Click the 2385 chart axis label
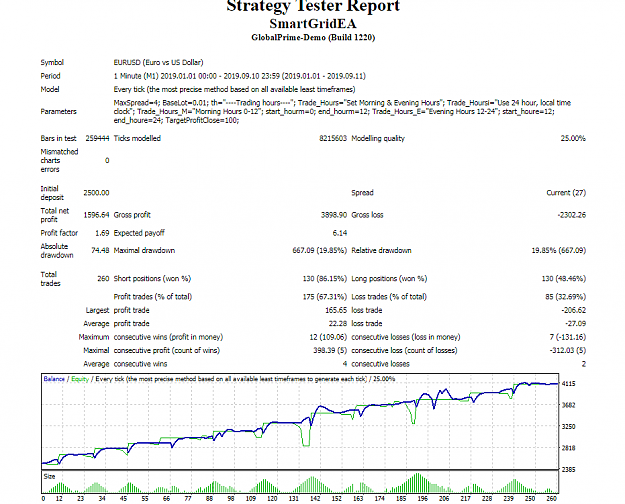This screenshot has width=625, height=504. click(568, 470)
